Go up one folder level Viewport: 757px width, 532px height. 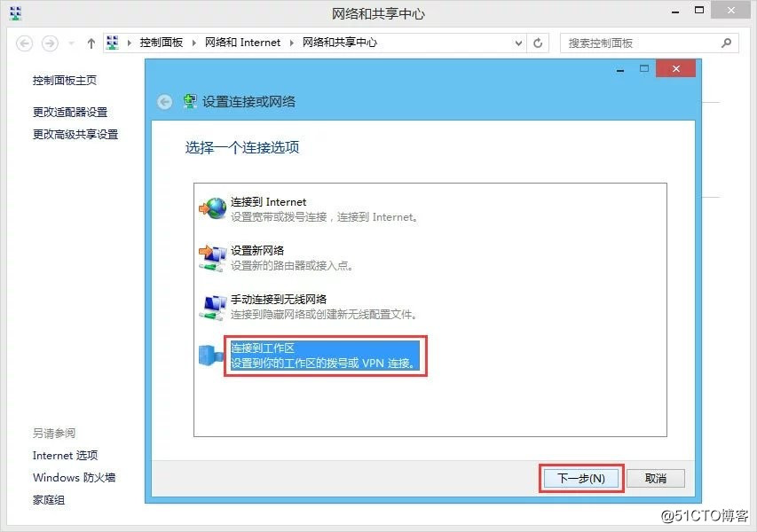(x=91, y=43)
